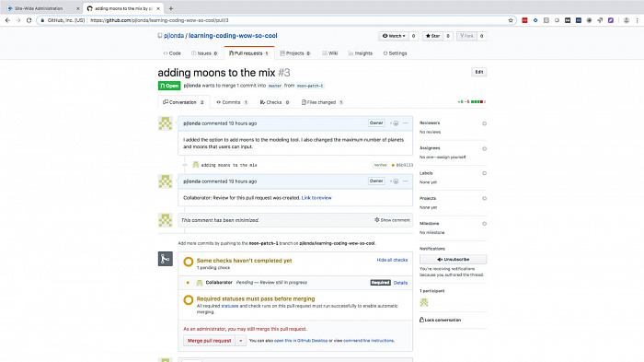Viewport: 644px width, 362px height.
Task: Show the minimized comment
Action: point(392,220)
